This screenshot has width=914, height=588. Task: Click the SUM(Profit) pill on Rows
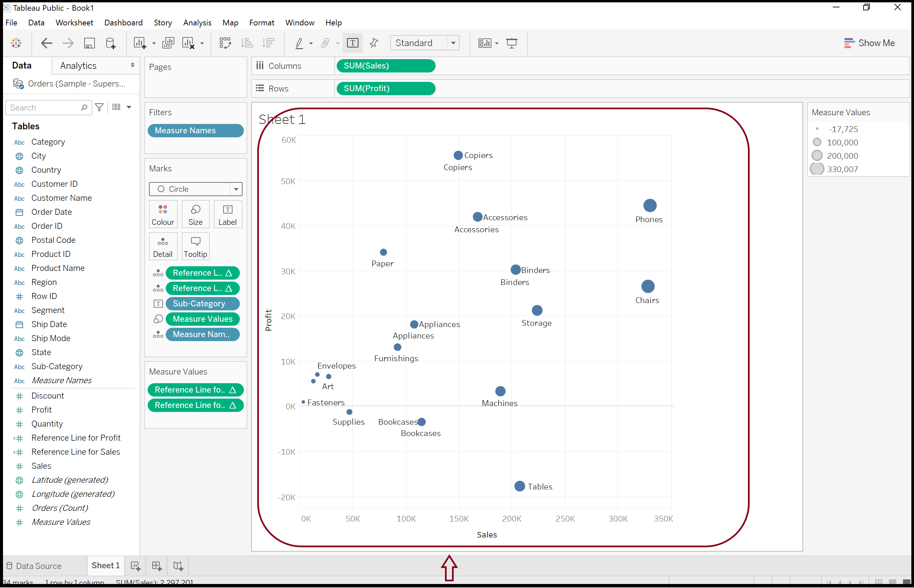[x=386, y=88]
